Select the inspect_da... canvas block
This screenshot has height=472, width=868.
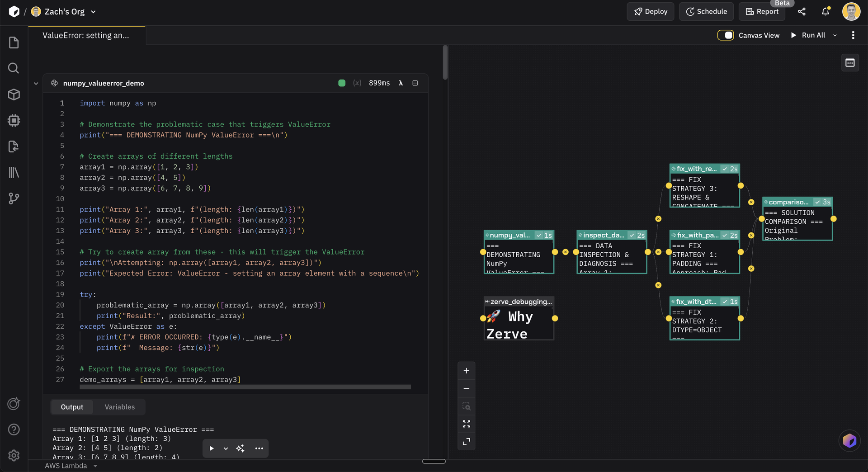(x=612, y=252)
